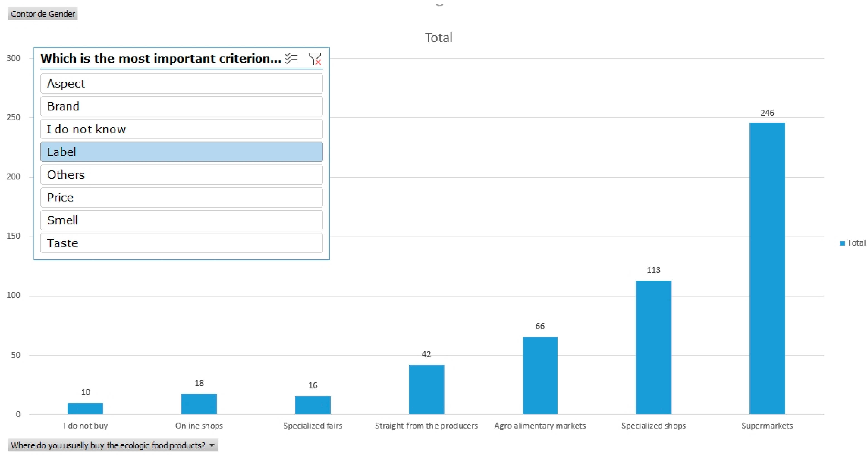The image size is (868, 455).
Task: Click the Straight from the producers bar
Action: pyautogui.click(x=426, y=389)
